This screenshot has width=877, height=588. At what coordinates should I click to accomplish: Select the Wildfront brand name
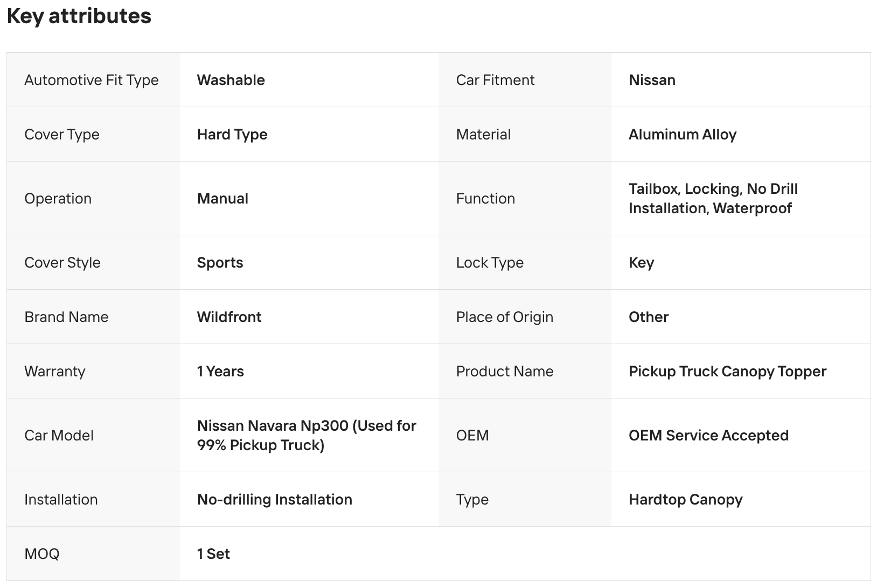[x=229, y=317]
